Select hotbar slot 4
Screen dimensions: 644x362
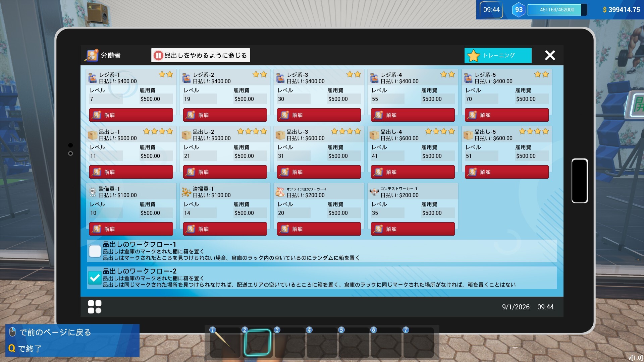[x=322, y=343]
